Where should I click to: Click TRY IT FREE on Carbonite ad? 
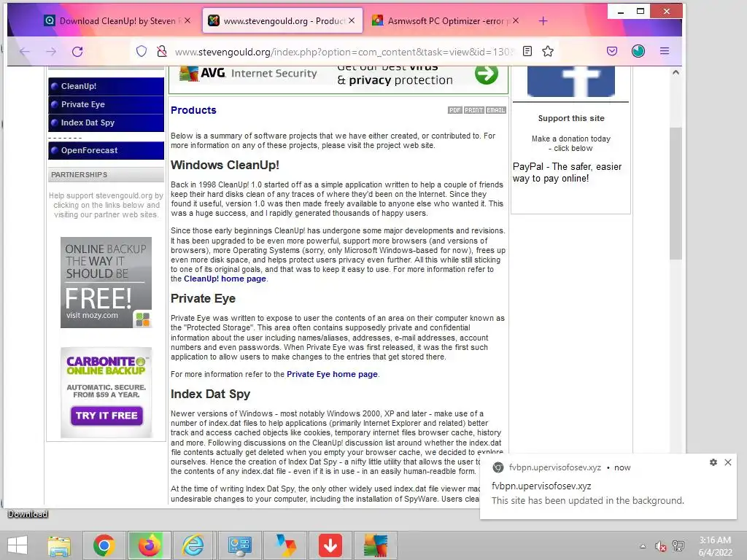pos(107,416)
